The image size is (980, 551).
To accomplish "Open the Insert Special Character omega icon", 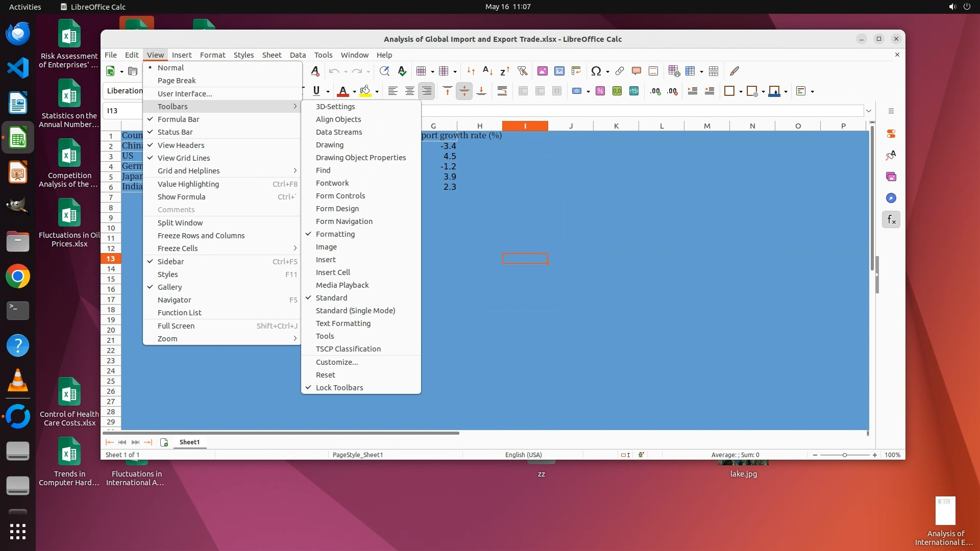I will [595, 71].
